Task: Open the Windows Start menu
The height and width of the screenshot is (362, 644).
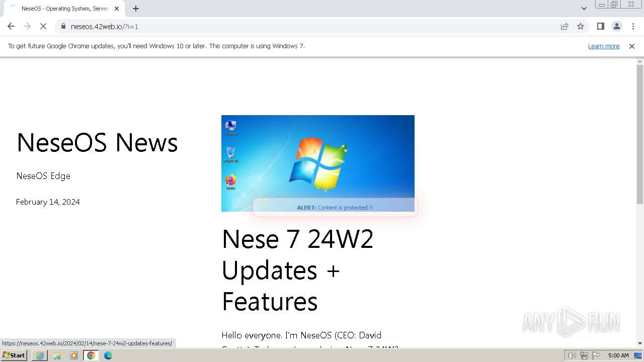Action: pyautogui.click(x=14, y=355)
